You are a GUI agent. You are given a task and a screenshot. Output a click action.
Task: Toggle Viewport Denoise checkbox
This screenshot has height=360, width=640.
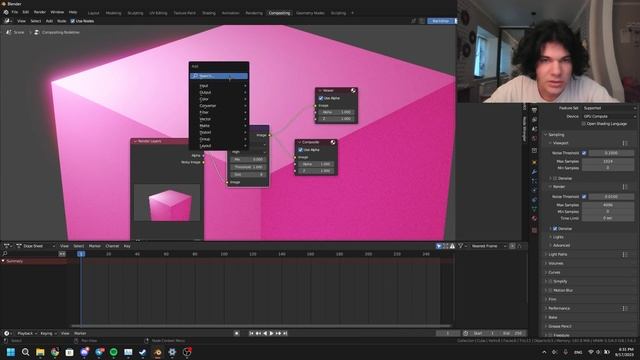pos(555,178)
